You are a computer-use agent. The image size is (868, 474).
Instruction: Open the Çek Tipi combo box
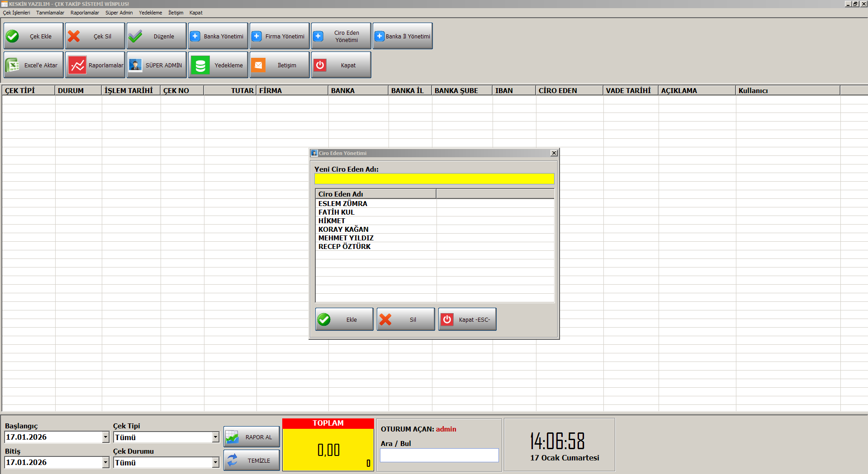[x=215, y=437]
